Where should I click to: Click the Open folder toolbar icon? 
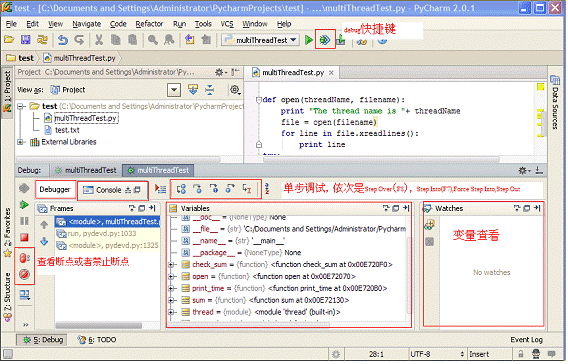(9, 39)
